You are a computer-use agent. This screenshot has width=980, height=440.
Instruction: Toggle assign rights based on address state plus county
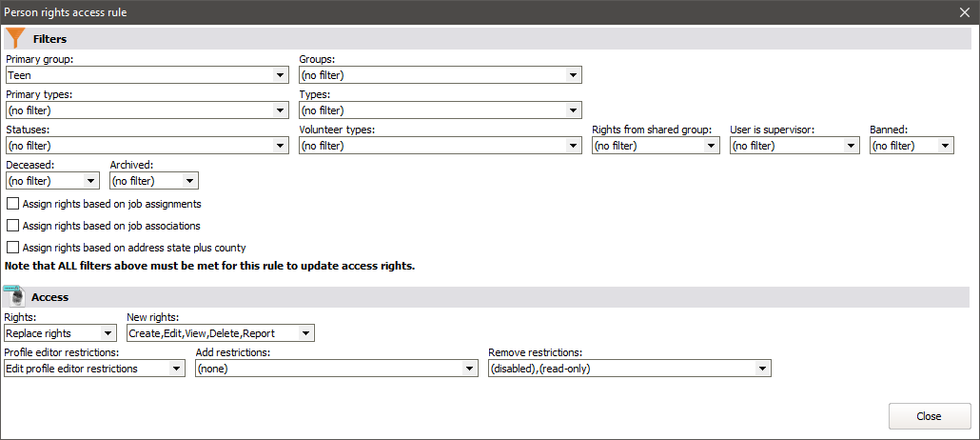click(x=12, y=248)
